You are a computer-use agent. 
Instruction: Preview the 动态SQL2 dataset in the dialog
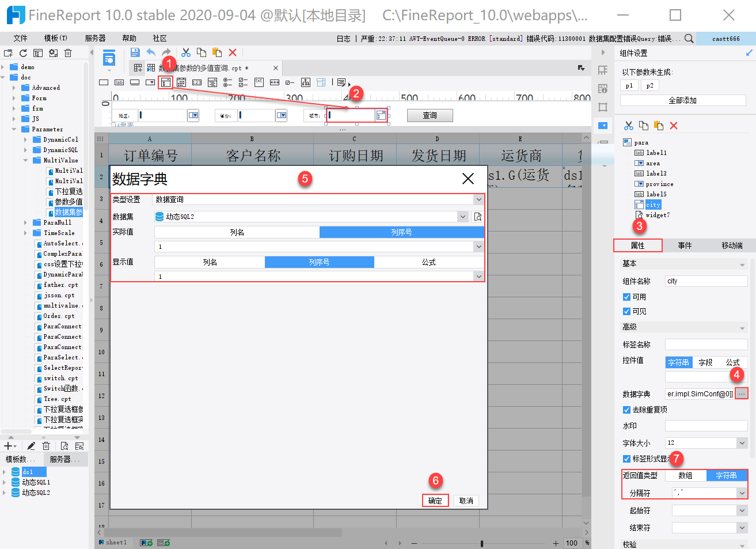click(478, 217)
